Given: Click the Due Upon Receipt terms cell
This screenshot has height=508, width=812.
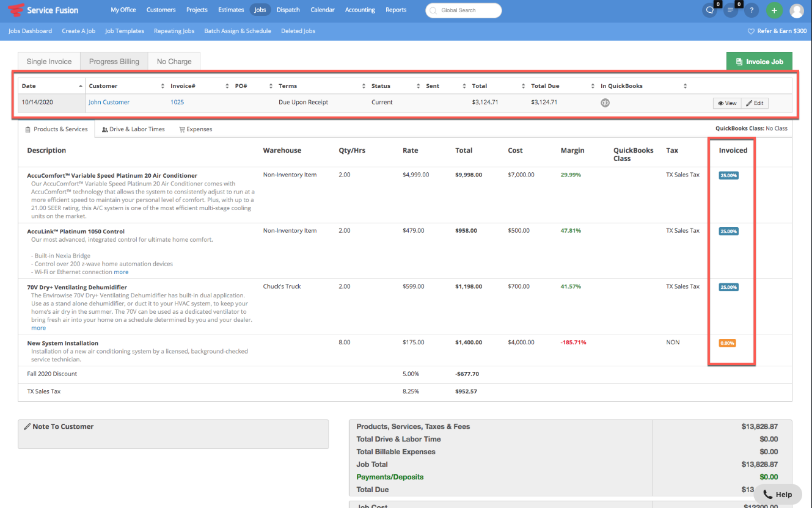Looking at the screenshot, I should tap(303, 103).
